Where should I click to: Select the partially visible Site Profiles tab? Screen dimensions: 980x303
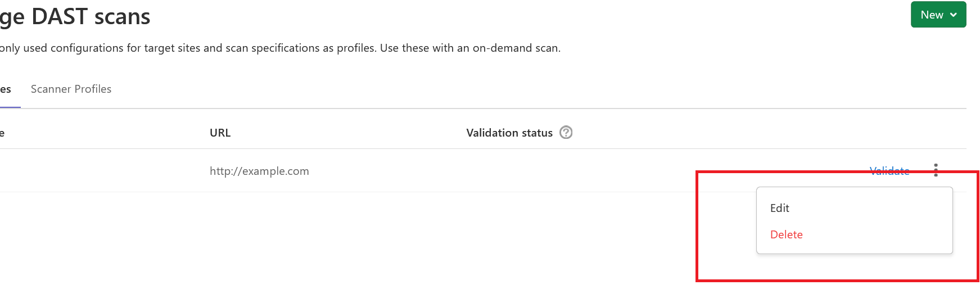(x=6, y=89)
